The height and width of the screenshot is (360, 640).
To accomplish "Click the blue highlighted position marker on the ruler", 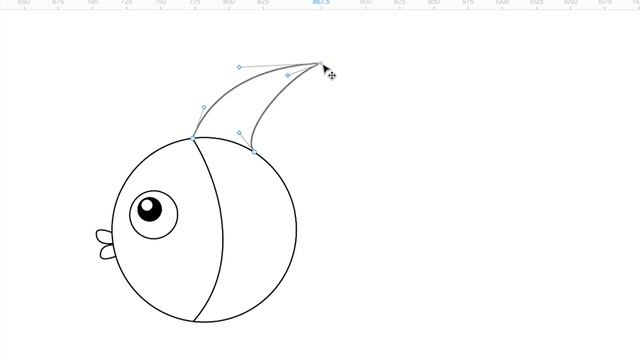I will coord(321,2).
